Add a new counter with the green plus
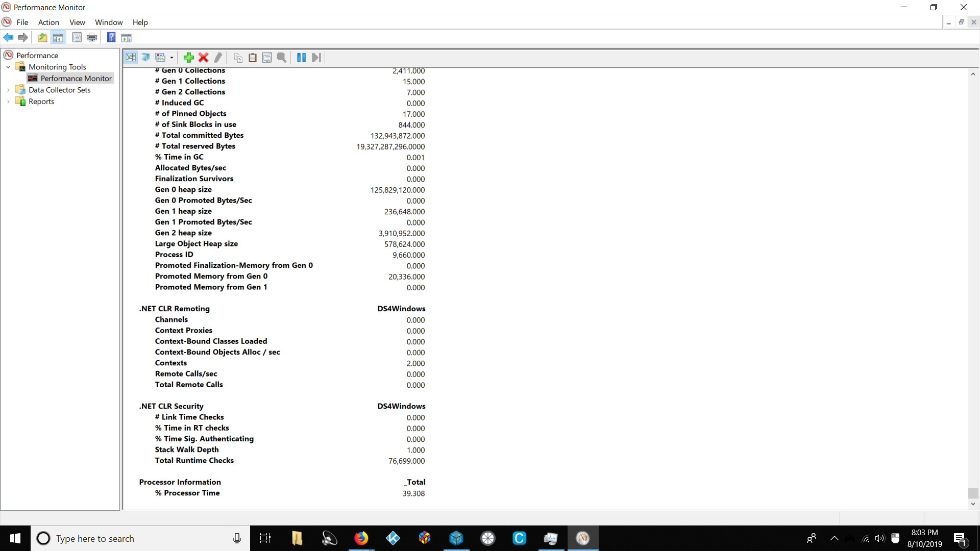The width and height of the screenshot is (980, 551). [x=188, y=57]
